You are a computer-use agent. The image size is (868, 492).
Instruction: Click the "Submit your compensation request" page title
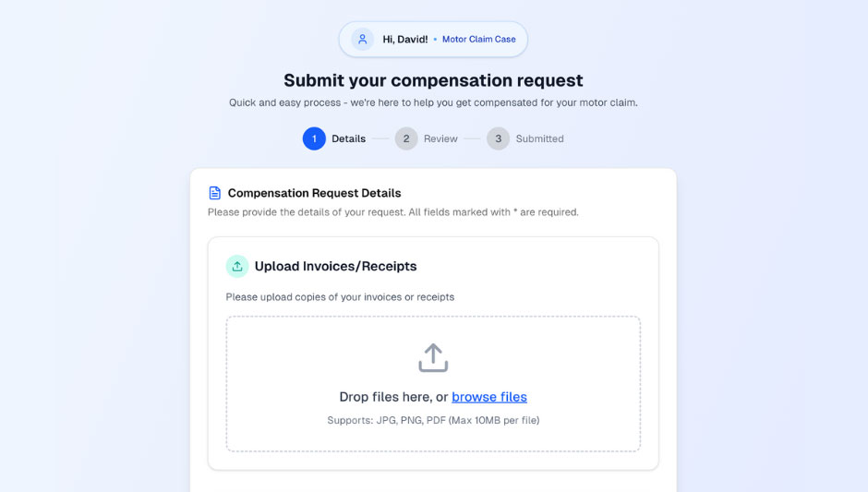point(433,80)
